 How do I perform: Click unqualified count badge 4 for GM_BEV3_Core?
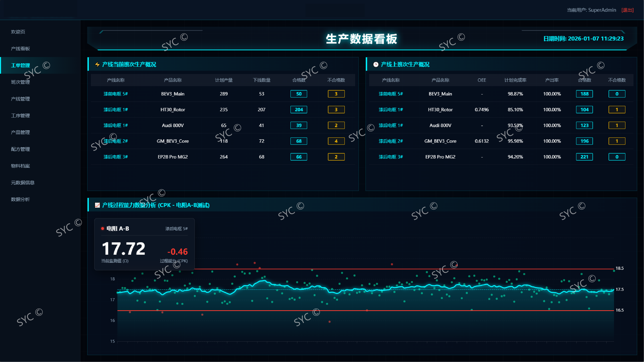point(336,141)
